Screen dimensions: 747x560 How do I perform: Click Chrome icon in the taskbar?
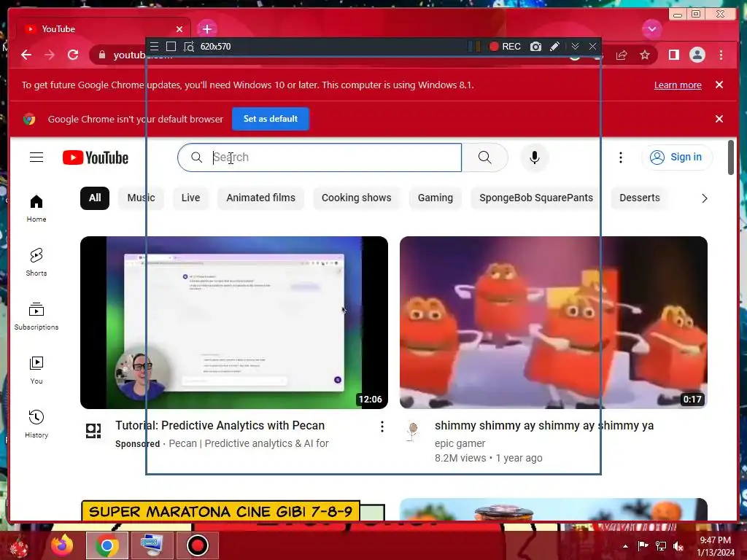[x=107, y=545]
